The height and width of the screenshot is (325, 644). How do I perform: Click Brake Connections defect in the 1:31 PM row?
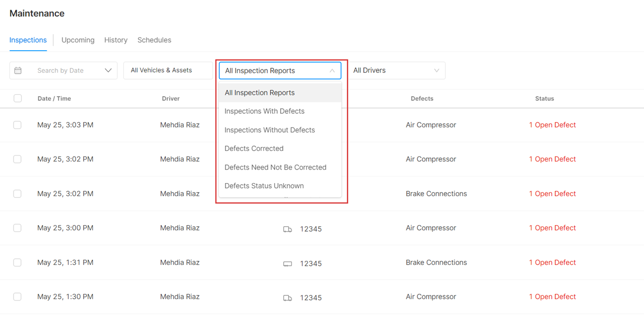tap(437, 262)
